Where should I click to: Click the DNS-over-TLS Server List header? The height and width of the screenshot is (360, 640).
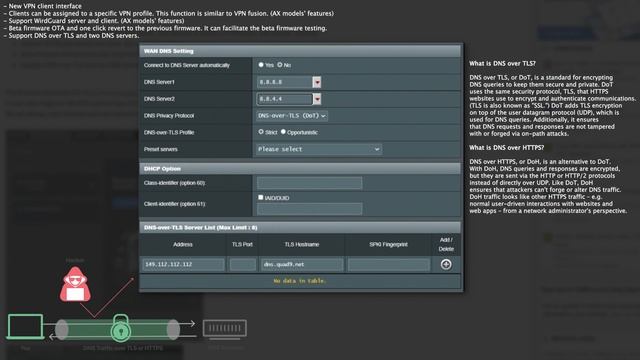click(x=300, y=227)
